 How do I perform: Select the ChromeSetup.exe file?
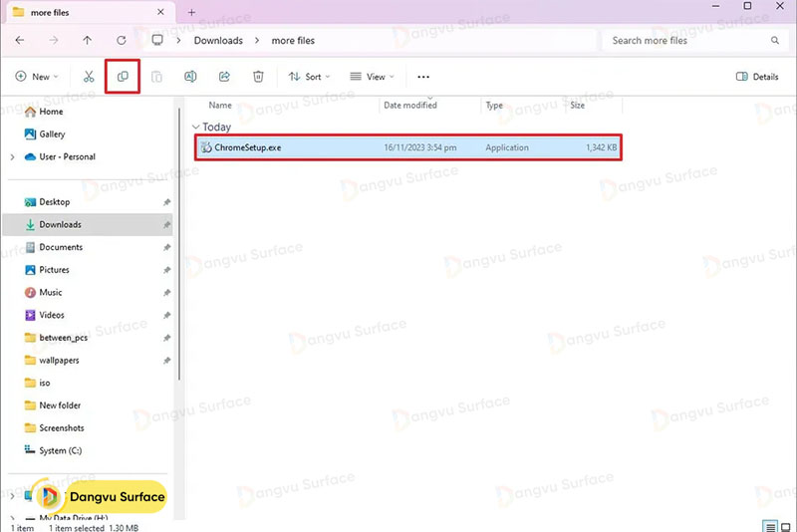(408, 147)
